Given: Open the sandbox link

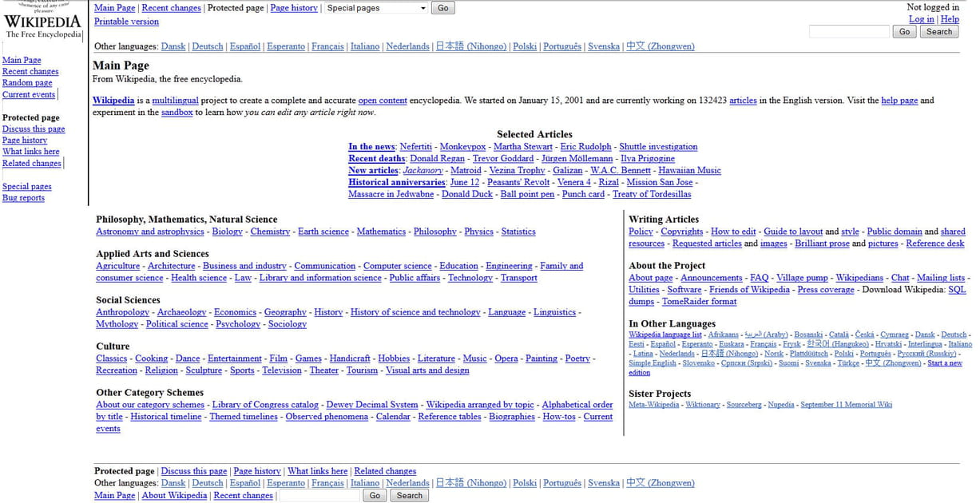Looking at the screenshot, I should (x=177, y=113).
